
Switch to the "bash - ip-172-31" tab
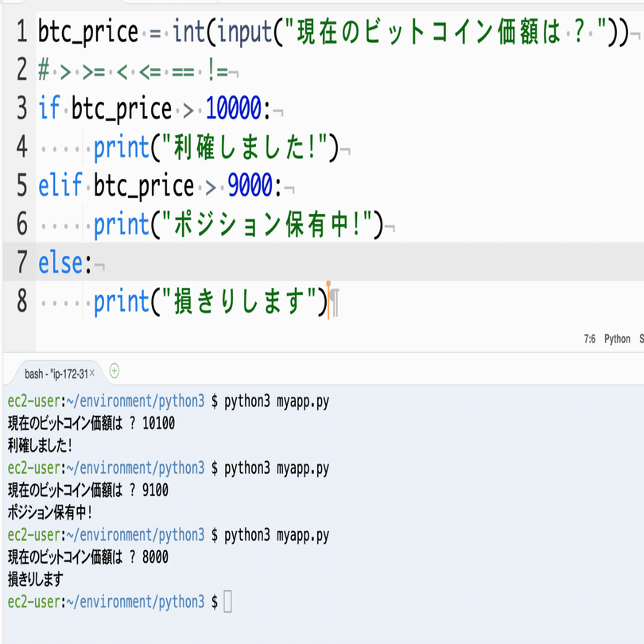pos(56,370)
